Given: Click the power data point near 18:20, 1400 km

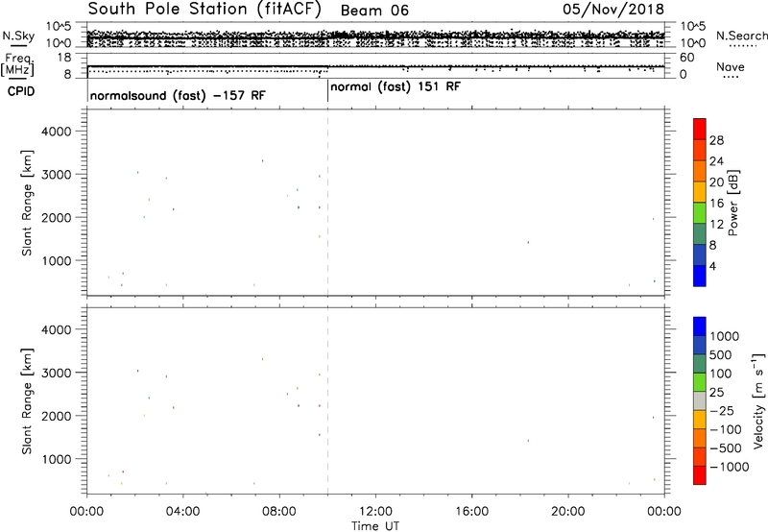Looking at the screenshot, I should [x=528, y=242].
